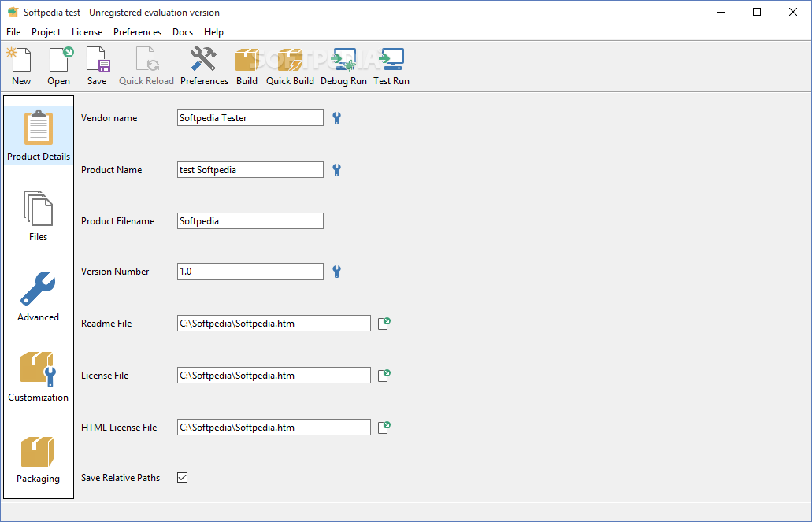The height and width of the screenshot is (522, 812).
Task: Click the Product Name input field
Action: [x=250, y=169]
